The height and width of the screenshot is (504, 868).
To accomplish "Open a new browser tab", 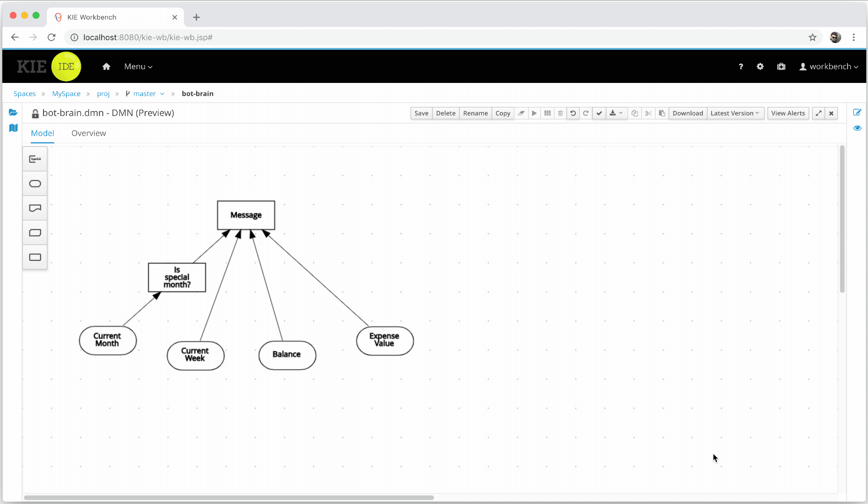I will pyautogui.click(x=196, y=17).
